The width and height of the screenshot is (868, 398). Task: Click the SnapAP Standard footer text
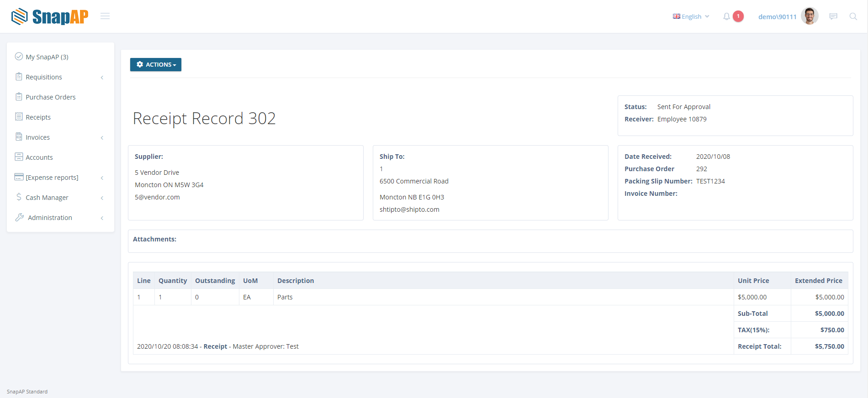click(x=27, y=392)
